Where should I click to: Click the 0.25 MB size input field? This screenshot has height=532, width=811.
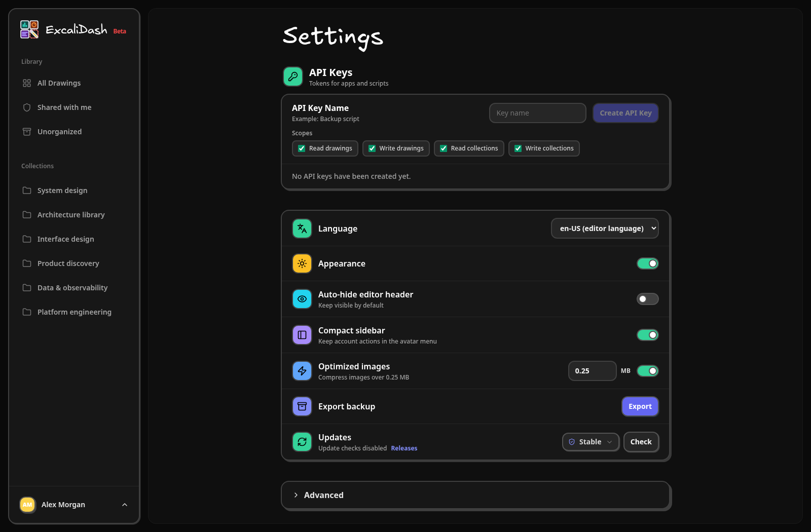[593, 371]
